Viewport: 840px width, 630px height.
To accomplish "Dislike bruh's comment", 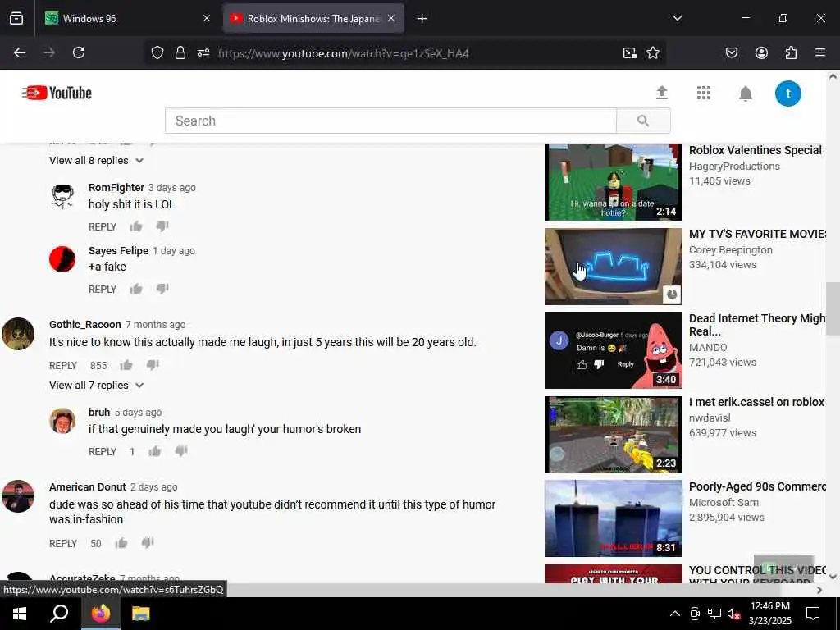I will point(181,451).
